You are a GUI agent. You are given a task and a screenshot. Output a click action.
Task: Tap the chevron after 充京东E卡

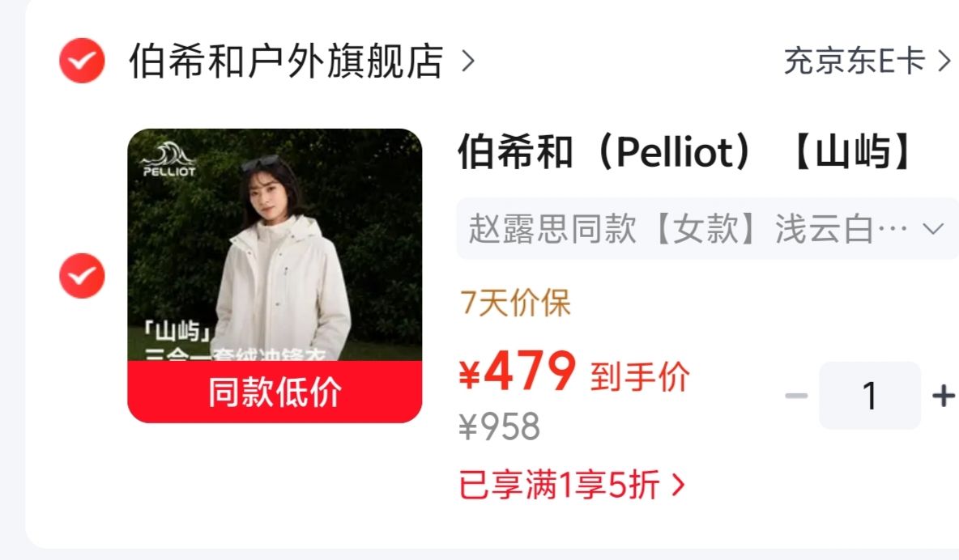[x=944, y=62]
